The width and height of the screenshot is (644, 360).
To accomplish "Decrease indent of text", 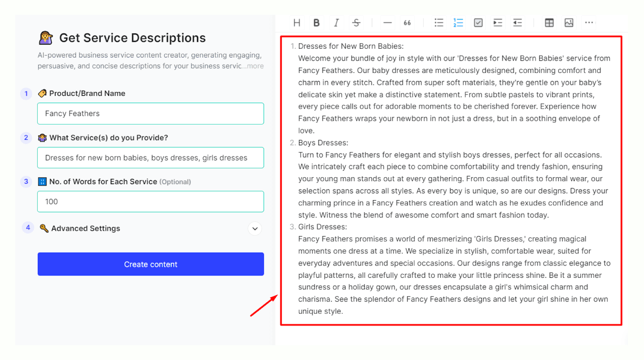I will pos(518,23).
